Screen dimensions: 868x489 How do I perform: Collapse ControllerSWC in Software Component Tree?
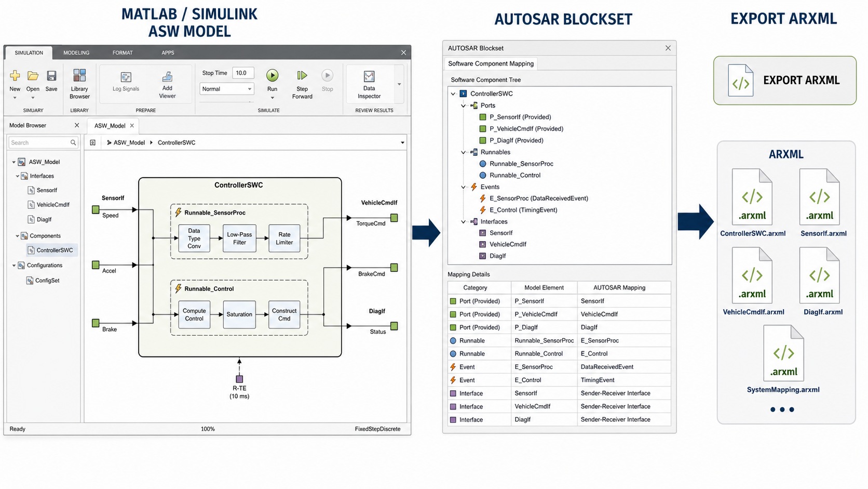[453, 94]
